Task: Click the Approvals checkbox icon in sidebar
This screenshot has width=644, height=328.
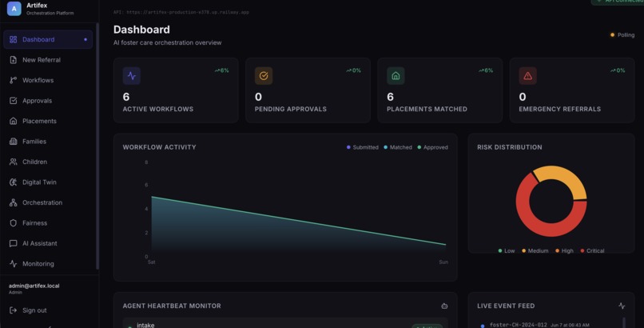Action: coord(13,100)
